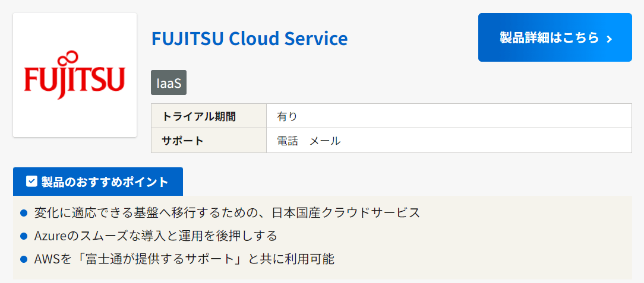
Task: Click the blue bullet before the Azure line
Action: point(23,236)
